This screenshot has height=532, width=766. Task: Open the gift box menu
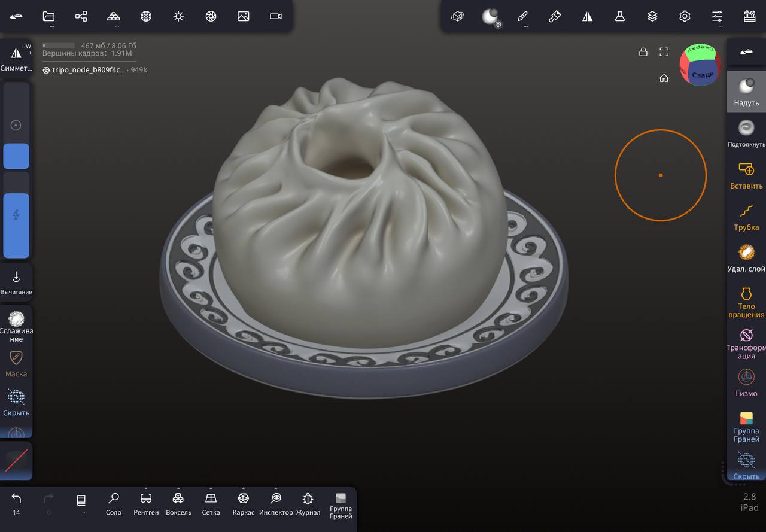point(749,16)
